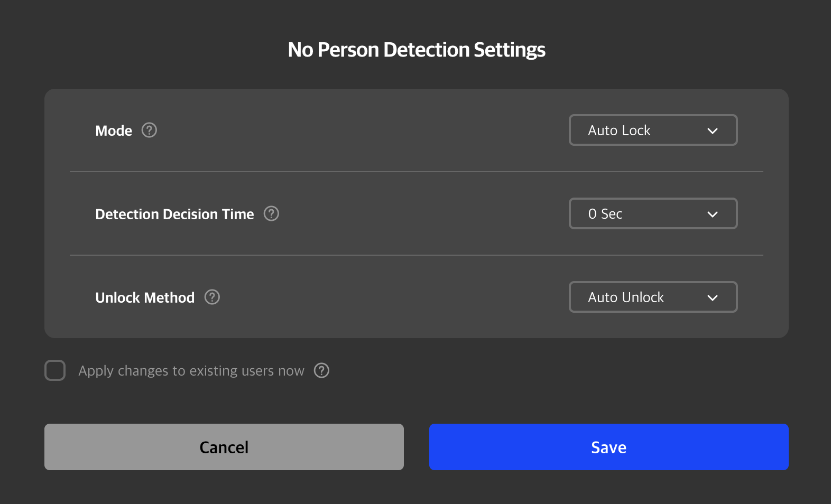Click the help icon after Apply changes text
This screenshot has width=831, height=504.
pyautogui.click(x=321, y=370)
